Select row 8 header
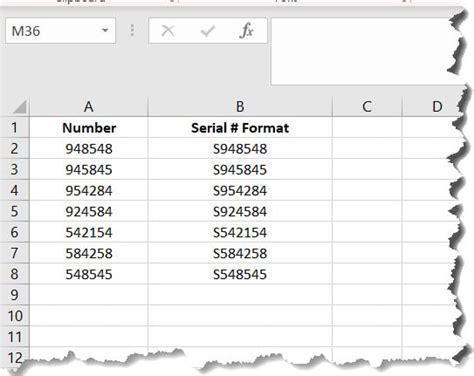Screen dimensions: 474x376 click(x=14, y=274)
